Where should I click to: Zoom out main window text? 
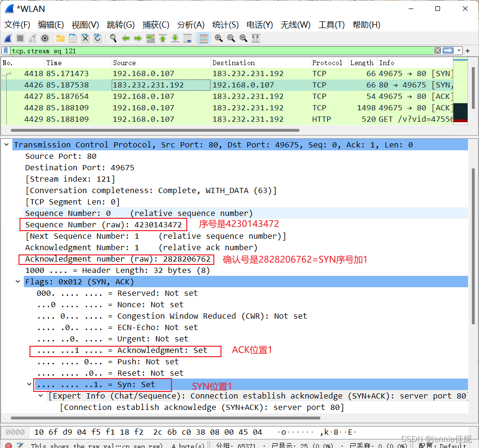point(231,38)
